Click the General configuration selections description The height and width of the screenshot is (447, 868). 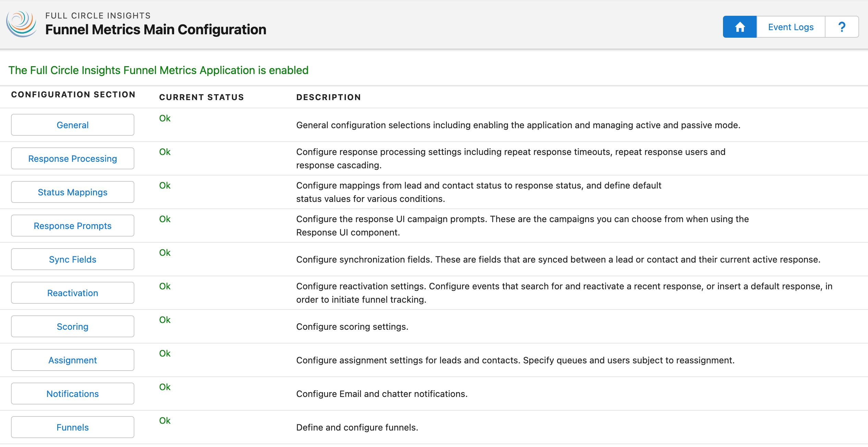[518, 125]
